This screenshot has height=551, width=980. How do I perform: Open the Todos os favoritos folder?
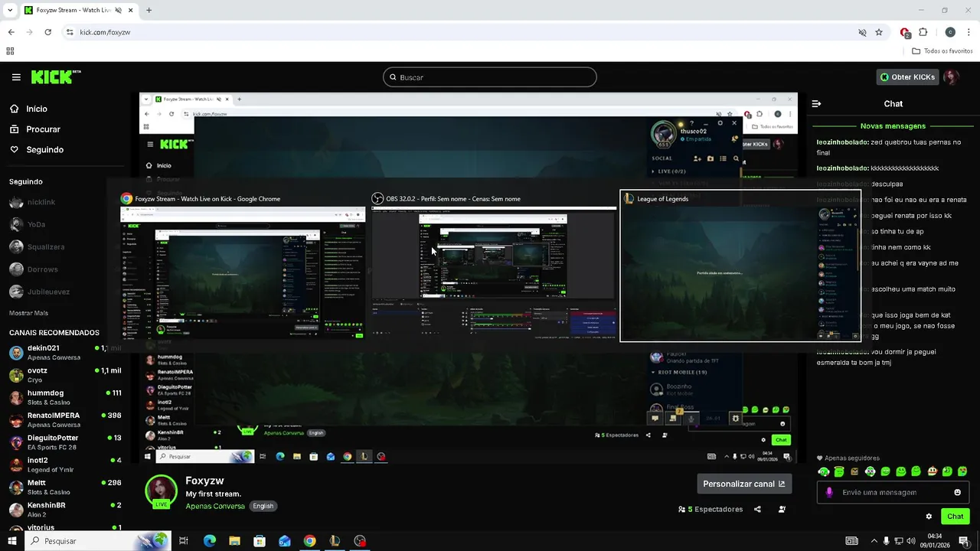(x=942, y=51)
